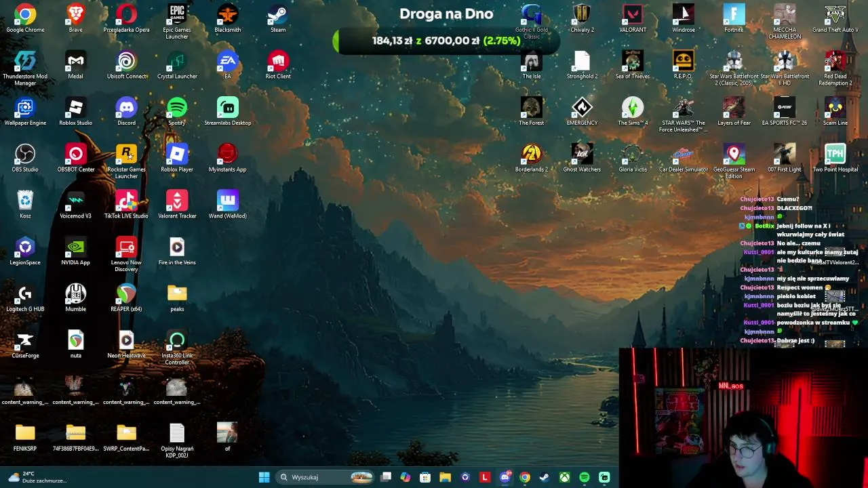Launch the Medal desktop icon
Screen dimensions: 868x488
tap(75, 65)
